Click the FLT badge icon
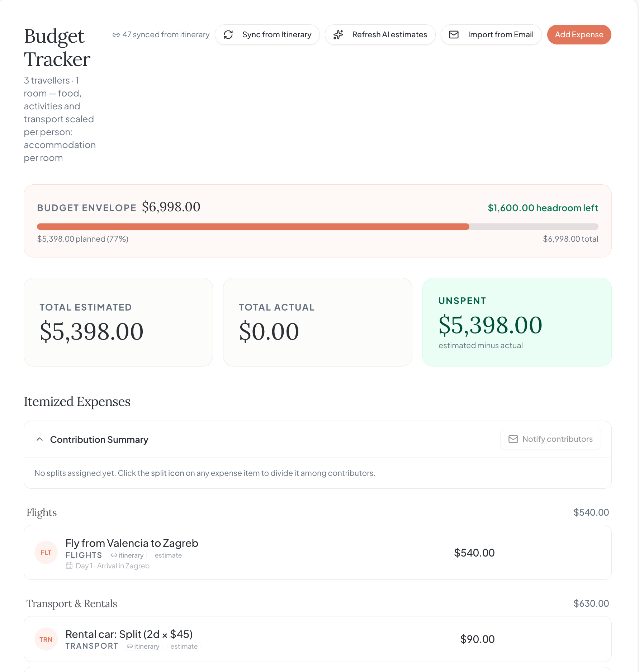 46,553
